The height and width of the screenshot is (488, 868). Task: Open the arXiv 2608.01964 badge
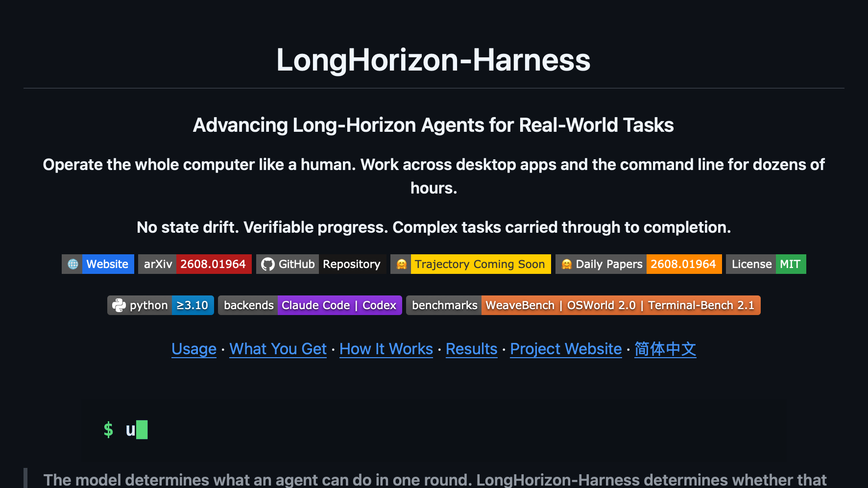[195, 264]
